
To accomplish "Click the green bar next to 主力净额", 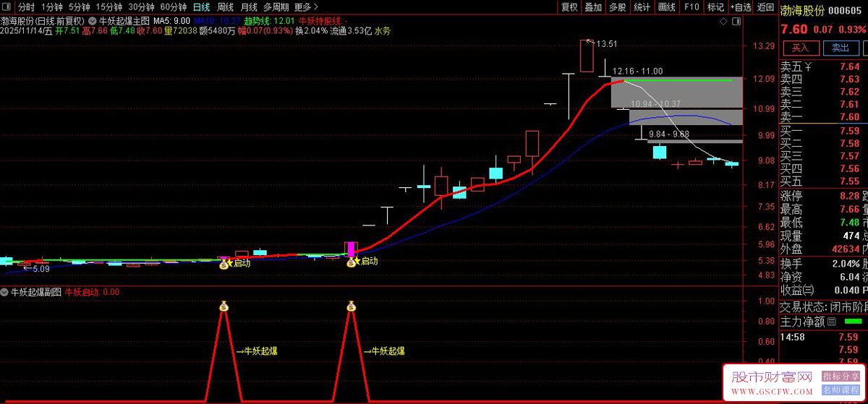I will 854,321.
